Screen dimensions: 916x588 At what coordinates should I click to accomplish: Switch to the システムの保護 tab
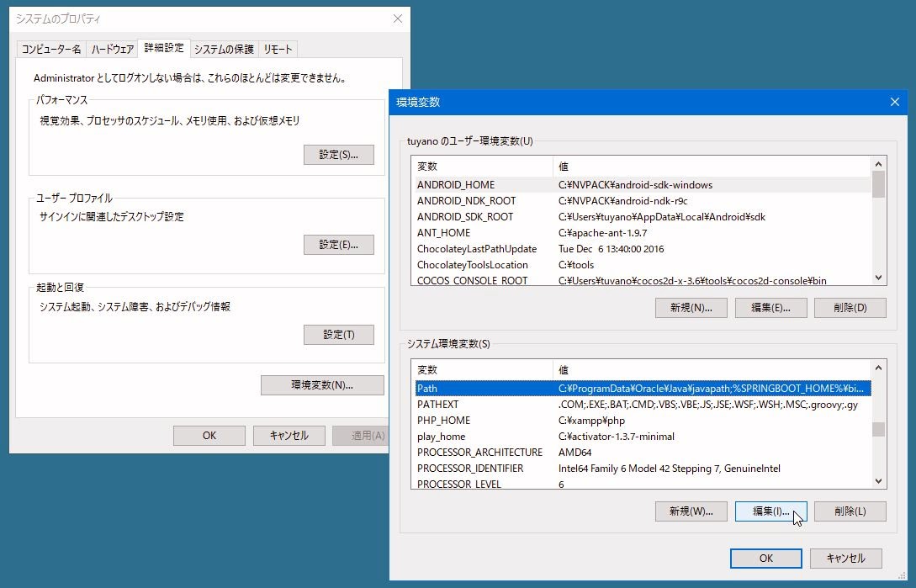pos(224,49)
